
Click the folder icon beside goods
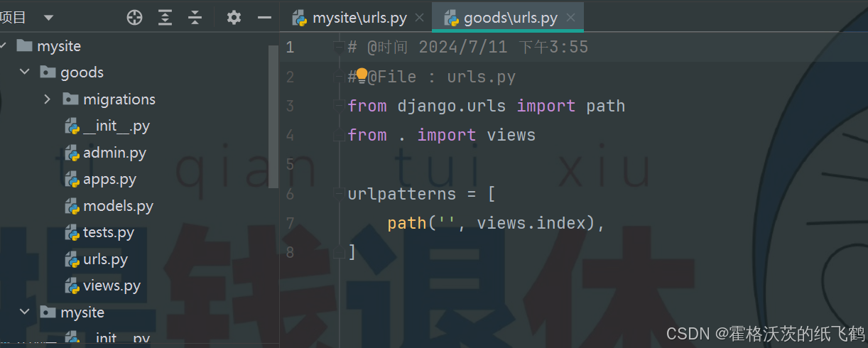pyautogui.click(x=48, y=72)
